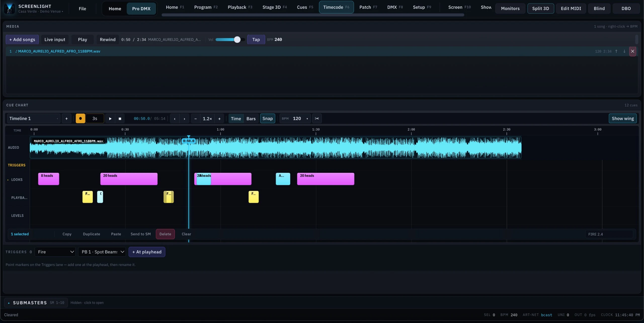Viewport: 644px width, 323px height.
Task: Toggle Edit MIDI mode
Action: click(571, 9)
